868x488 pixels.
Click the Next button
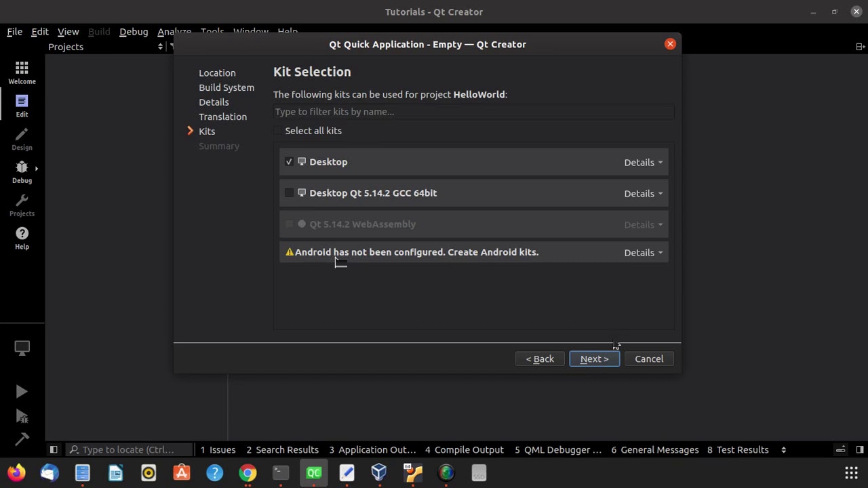pos(594,359)
